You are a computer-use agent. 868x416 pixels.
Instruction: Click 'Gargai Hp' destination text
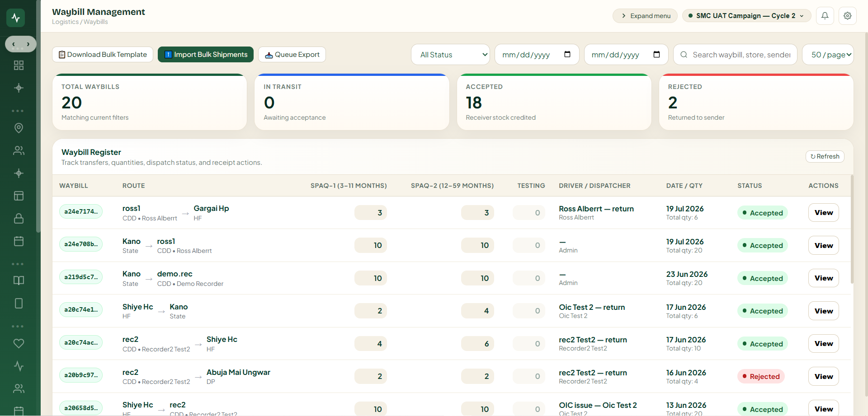click(211, 208)
